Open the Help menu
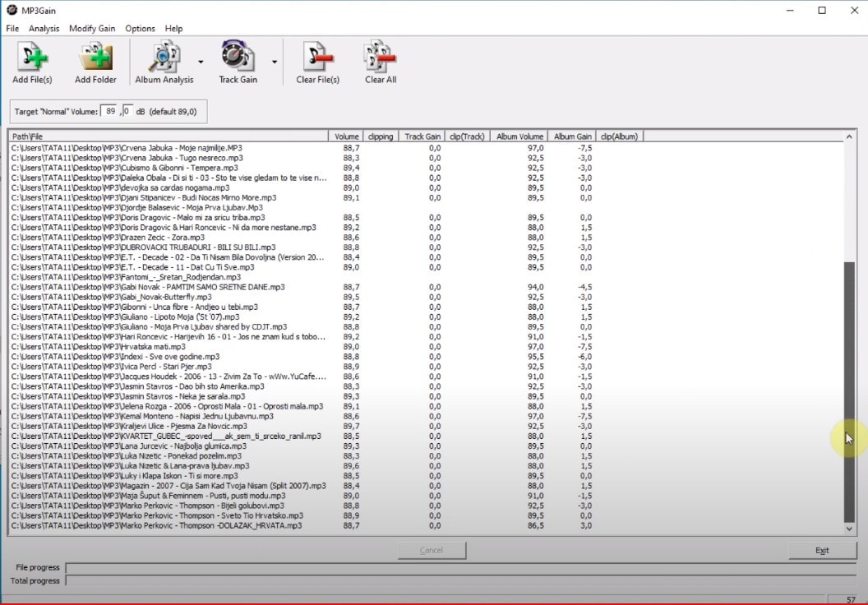 click(173, 28)
